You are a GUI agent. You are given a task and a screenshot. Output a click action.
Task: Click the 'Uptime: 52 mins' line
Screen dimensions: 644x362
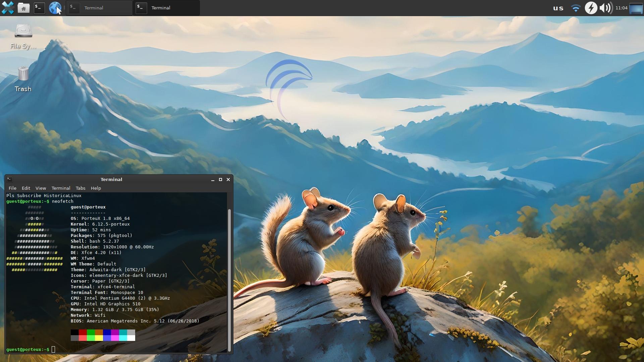91,230
